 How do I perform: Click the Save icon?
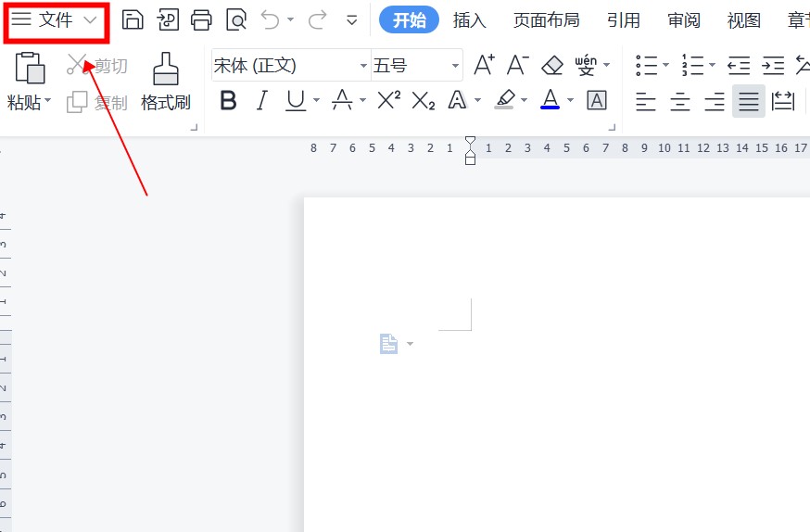click(x=133, y=20)
